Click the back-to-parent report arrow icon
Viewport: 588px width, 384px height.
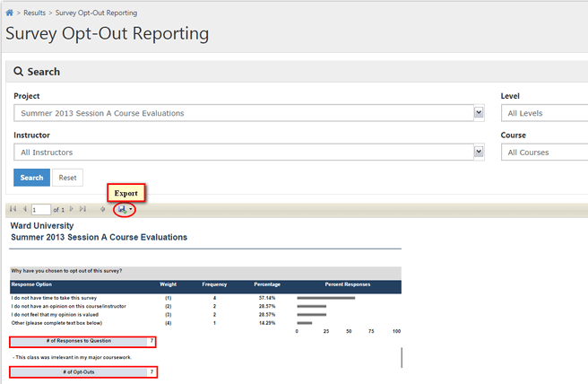pyautogui.click(x=102, y=209)
